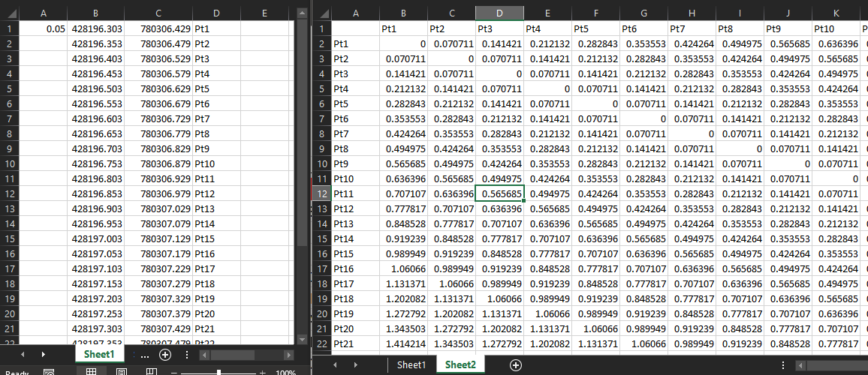This screenshot has width=868, height=375.
Task: Click the 0 cell in the Pt6 row
Action: 643,118
